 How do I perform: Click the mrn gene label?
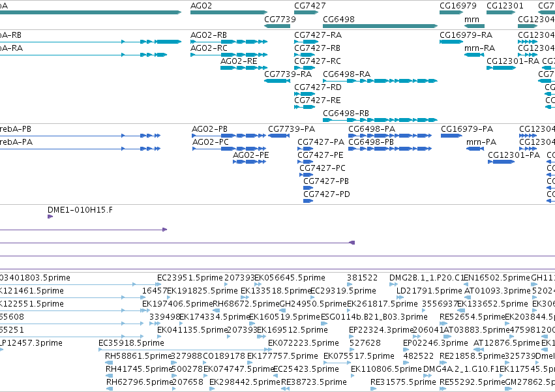pyautogui.click(x=472, y=19)
